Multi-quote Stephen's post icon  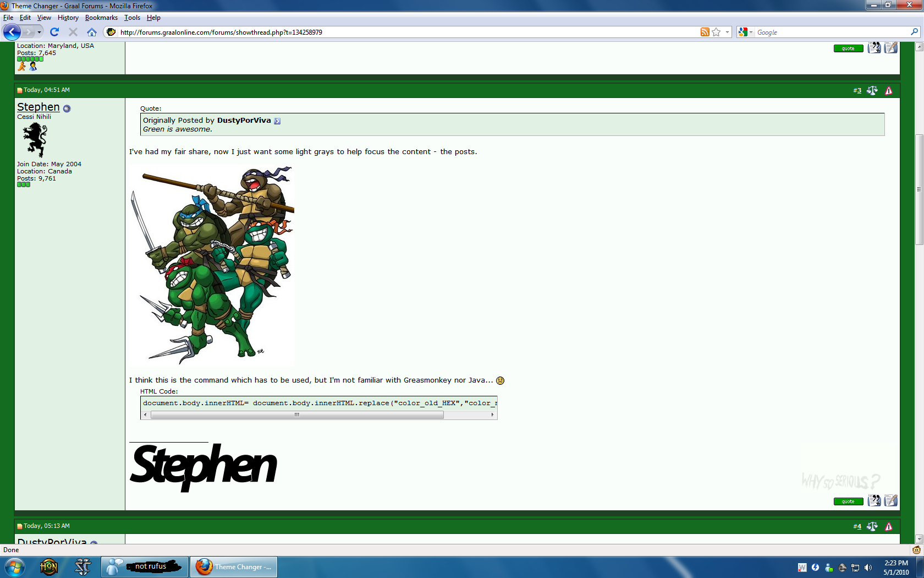[874, 500]
